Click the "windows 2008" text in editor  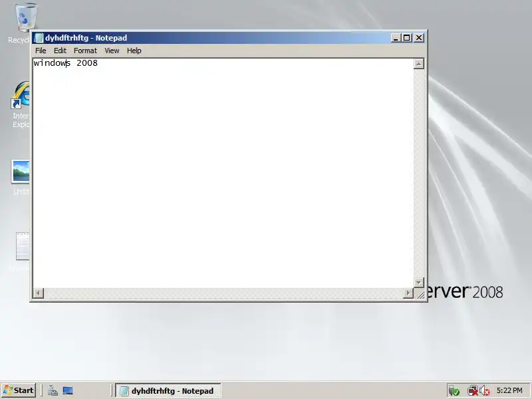pyautogui.click(x=65, y=63)
